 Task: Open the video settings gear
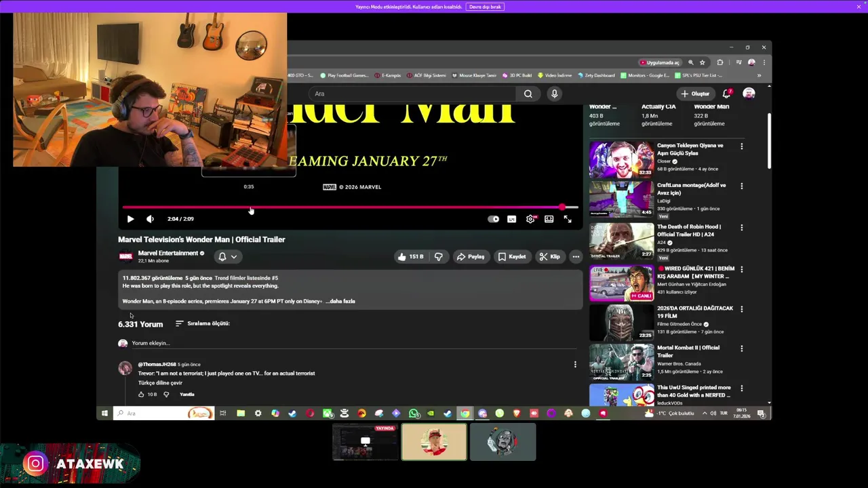coord(530,219)
